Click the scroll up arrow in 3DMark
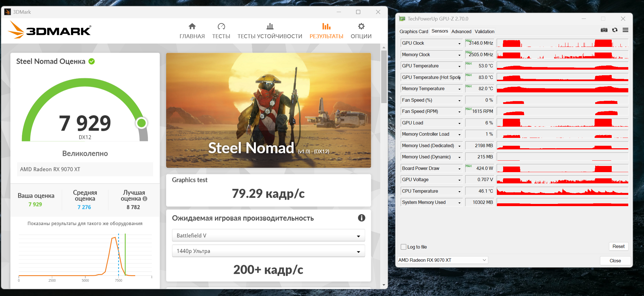Viewport: 644px width, 296px height. [384, 47]
